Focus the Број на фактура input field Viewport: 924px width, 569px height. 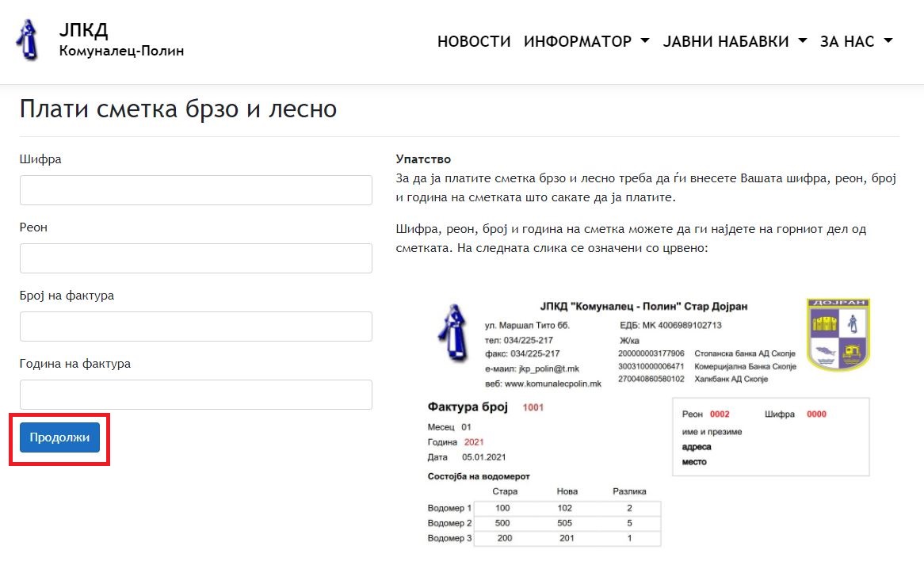tap(196, 327)
